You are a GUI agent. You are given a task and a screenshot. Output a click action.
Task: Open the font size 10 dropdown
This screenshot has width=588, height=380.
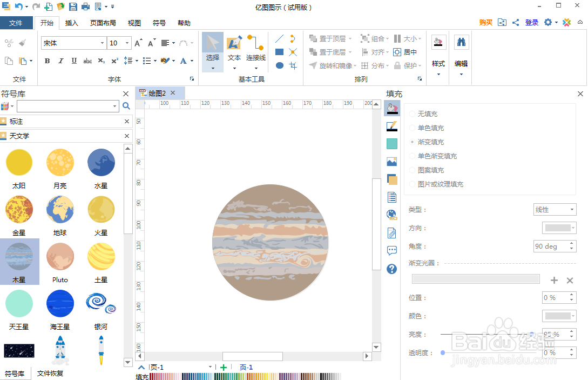pyautogui.click(x=127, y=43)
